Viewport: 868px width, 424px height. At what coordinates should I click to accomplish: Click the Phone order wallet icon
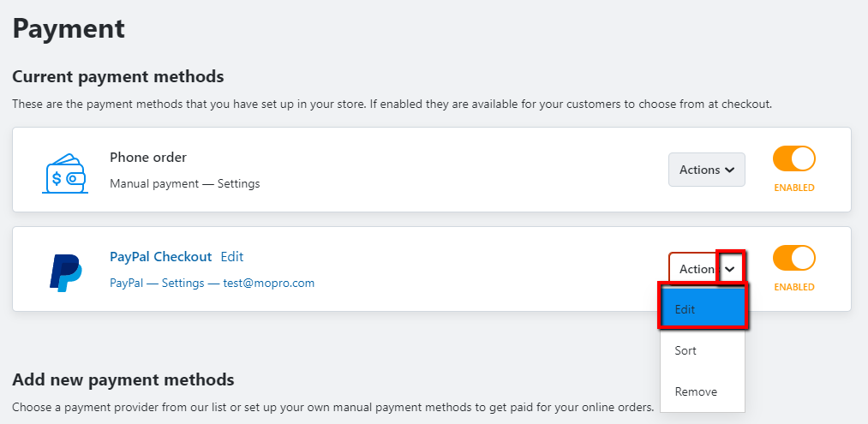(64, 173)
